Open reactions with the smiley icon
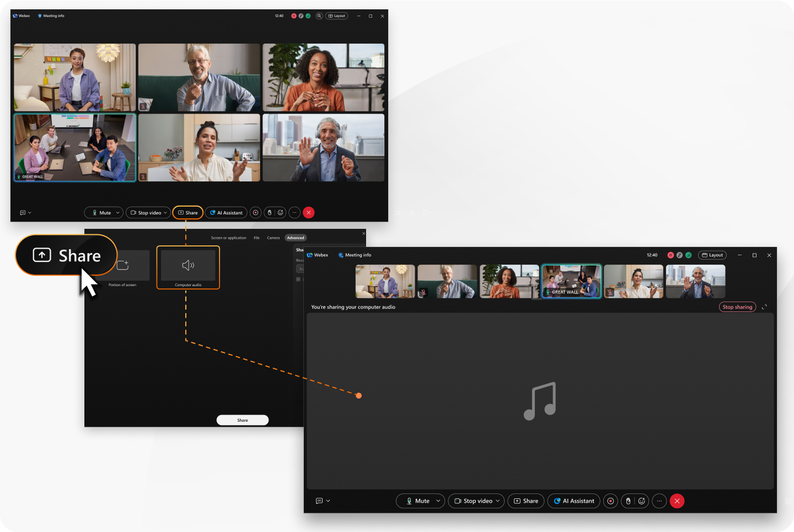794x532 pixels. click(x=281, y=212)
